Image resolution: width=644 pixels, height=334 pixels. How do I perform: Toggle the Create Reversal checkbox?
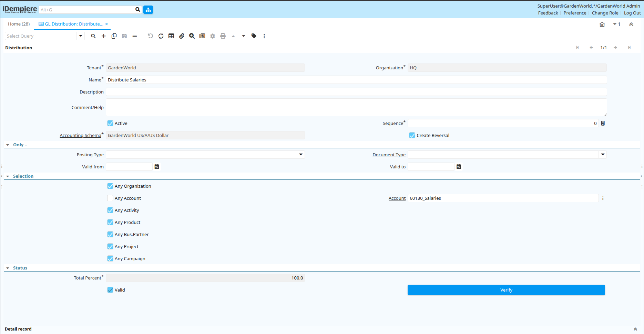coord(412,135)
